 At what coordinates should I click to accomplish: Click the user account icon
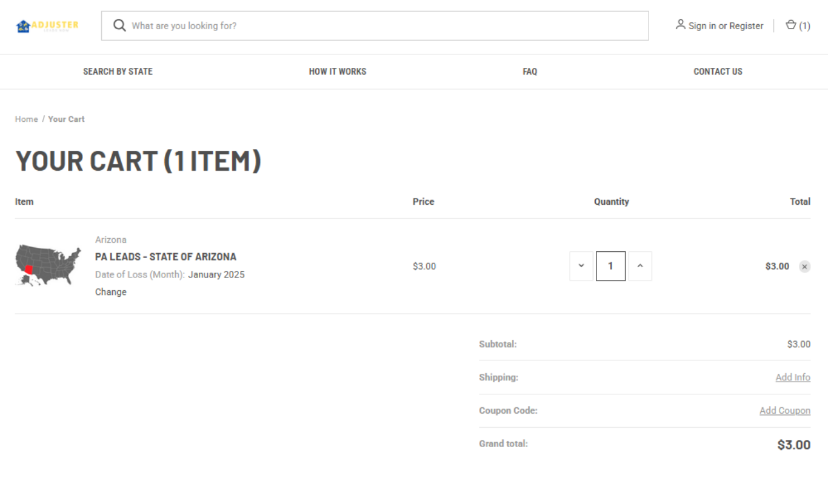tap(681, 25)
